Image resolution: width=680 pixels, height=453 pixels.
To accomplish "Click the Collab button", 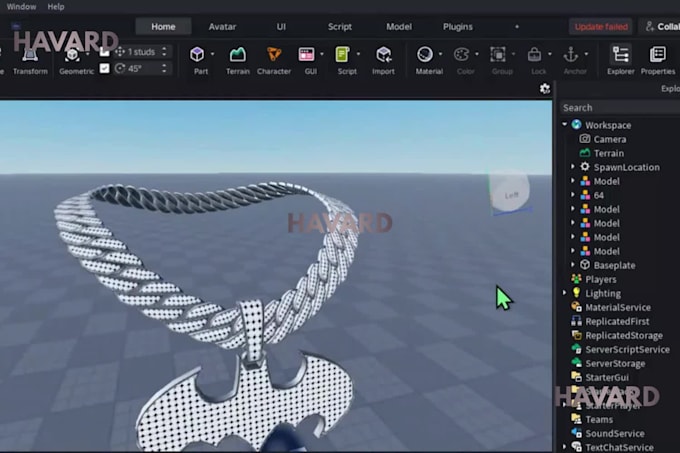I will click(x=660, y=26).
